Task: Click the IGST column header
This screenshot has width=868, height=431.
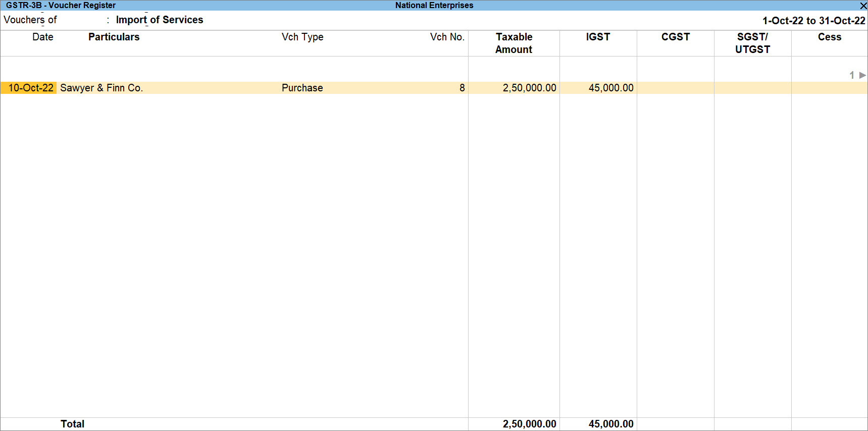Action: point(598,37)
